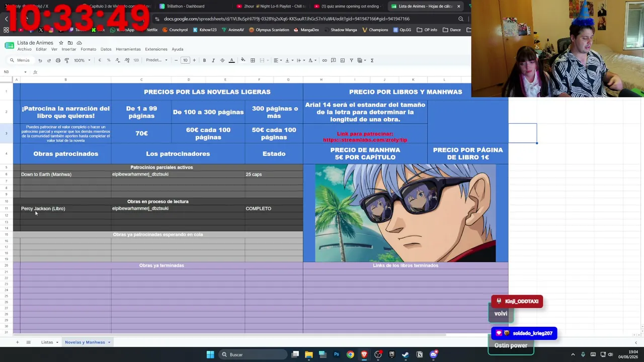Open the Archivo menu
644x362 pixels.
point(24,49)
